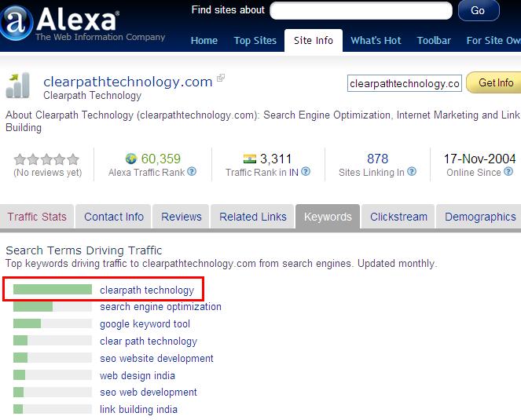
Task: Click the web design india keyword link
Action: coord(138,375)
